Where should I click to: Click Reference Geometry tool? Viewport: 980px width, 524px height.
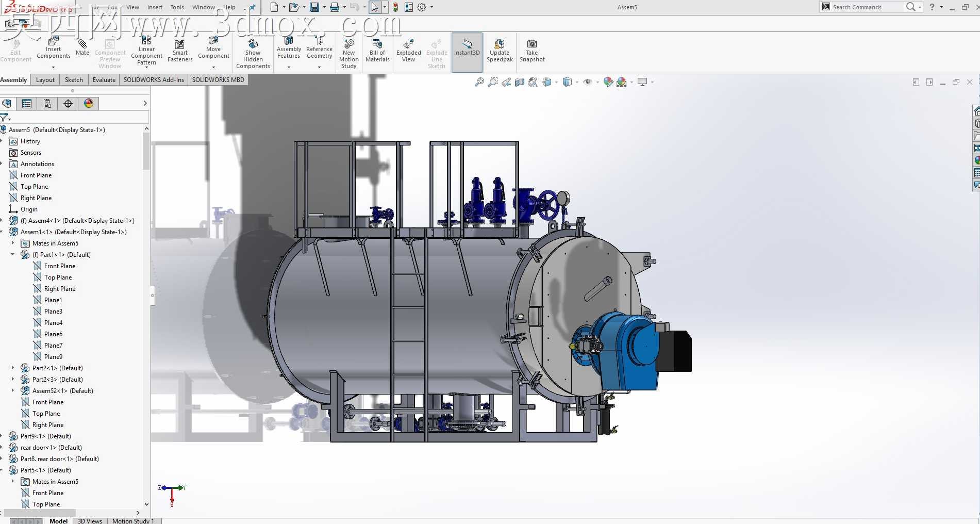(x=319, y=47)
